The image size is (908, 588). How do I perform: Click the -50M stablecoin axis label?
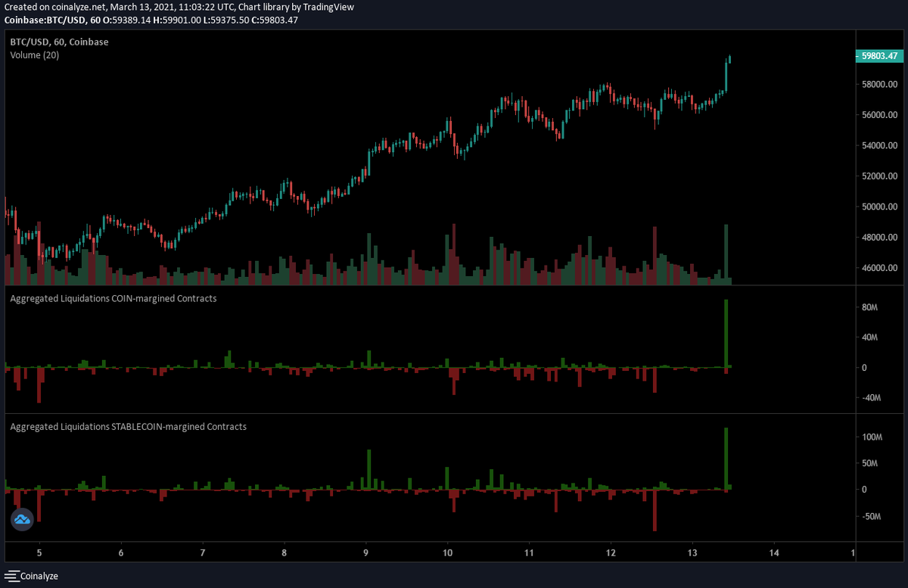(x=871, y=517)
